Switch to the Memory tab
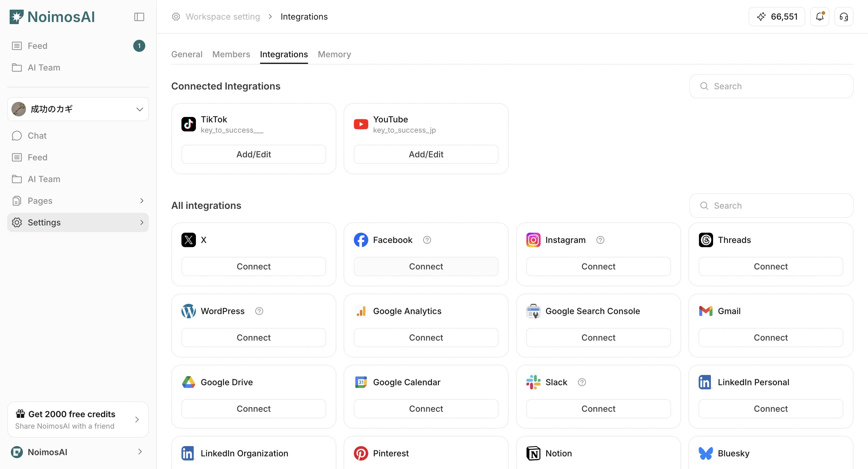This screenshot has height=469, width=868. 334,54
